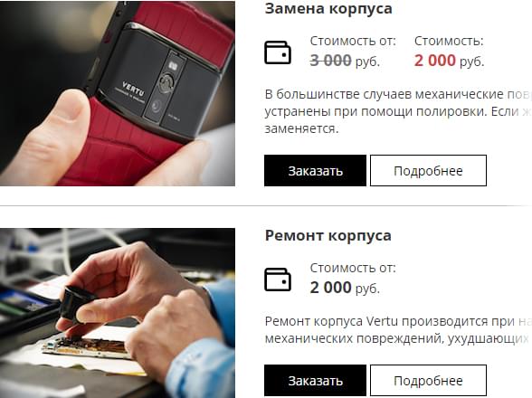Viewport: 532px width, 398px height.
Task: Open Подробнее for Замена корпуса
Action: [x=428, y=171]
